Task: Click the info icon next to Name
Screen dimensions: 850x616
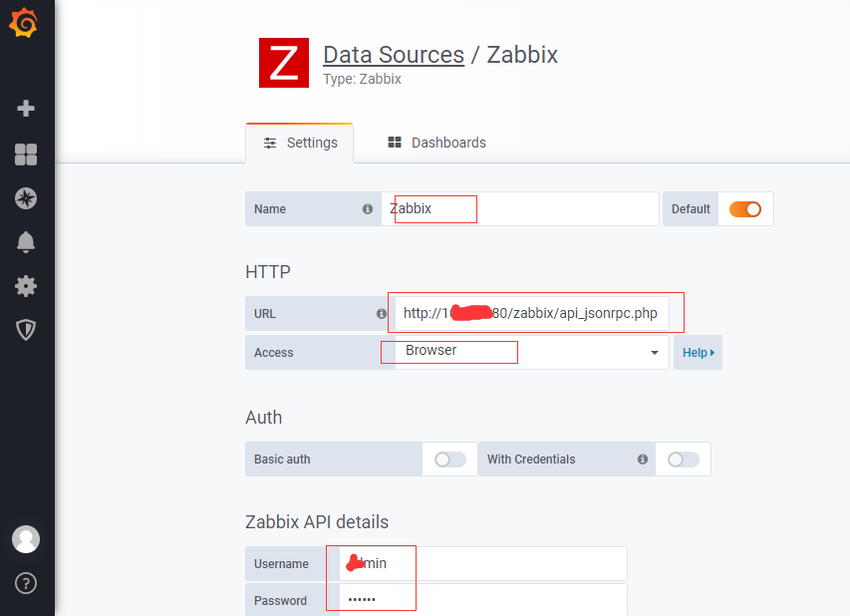Action: [368, 208]
